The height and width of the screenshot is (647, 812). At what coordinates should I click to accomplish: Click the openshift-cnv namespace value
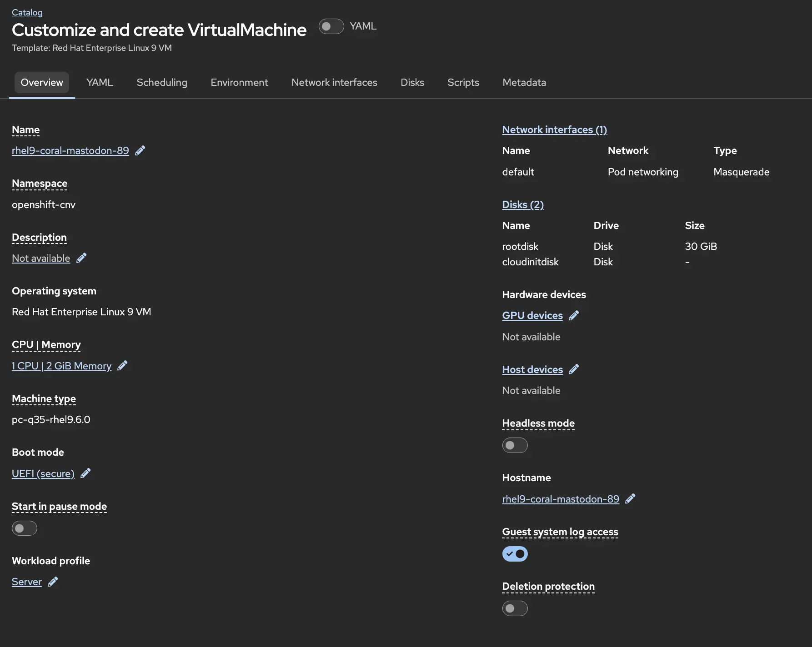point(44,204)
